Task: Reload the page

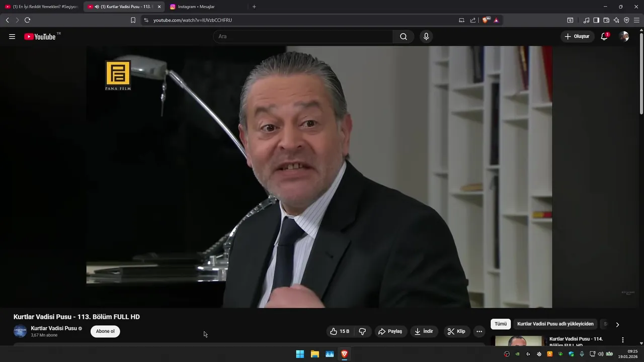Action: tap(27, 20)
